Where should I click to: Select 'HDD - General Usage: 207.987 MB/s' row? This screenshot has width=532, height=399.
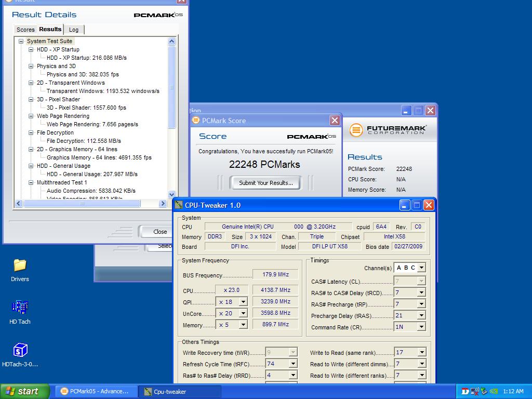[92, 174]
